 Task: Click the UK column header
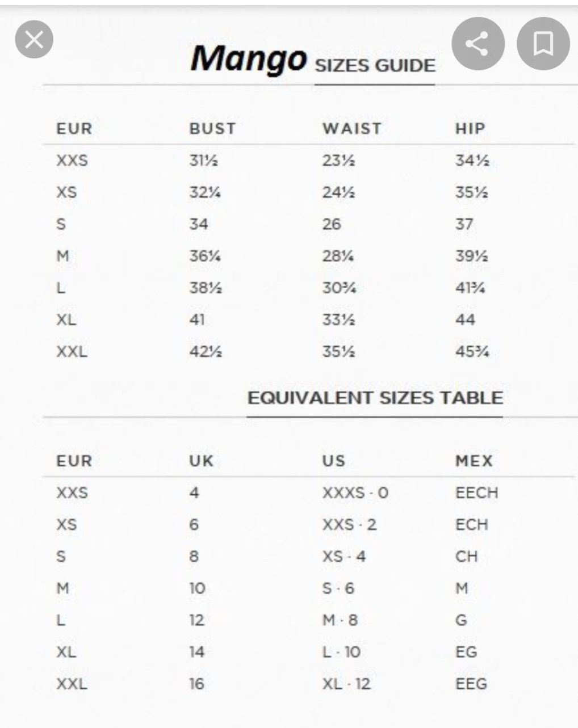pos(202,461)
